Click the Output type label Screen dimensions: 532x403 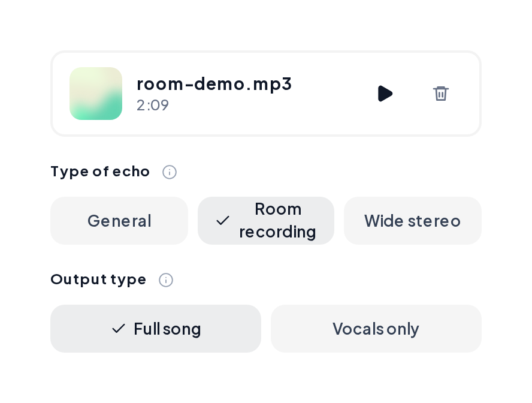pyautogui.click(x=98, y=279)
